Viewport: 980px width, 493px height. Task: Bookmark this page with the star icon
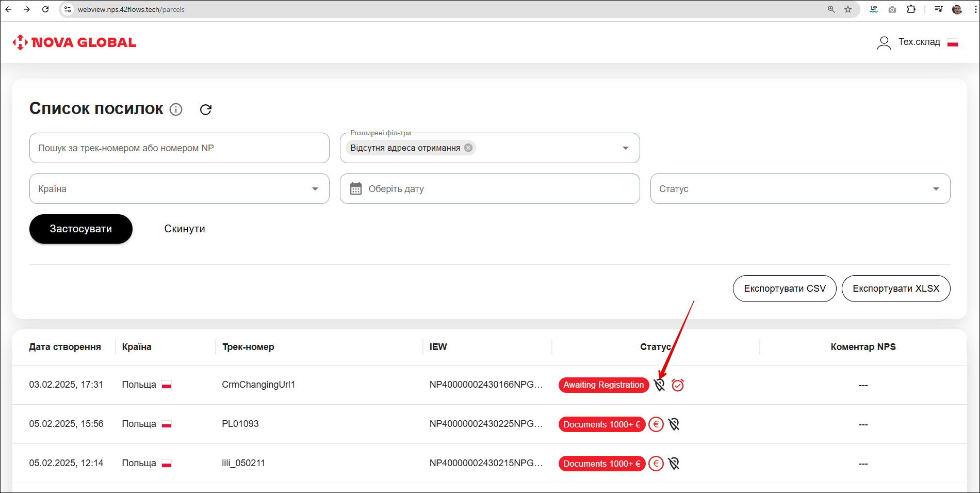click(848, 9)
